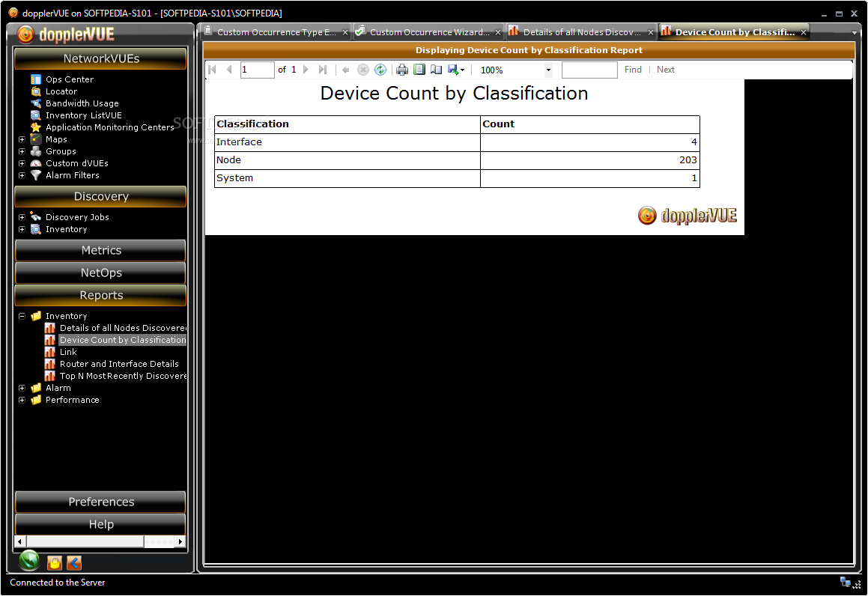This screenshot has height=596, width=868.
Task: Switch to Custom Occurrence Wizard tab
Action: (x=430, y=32)
